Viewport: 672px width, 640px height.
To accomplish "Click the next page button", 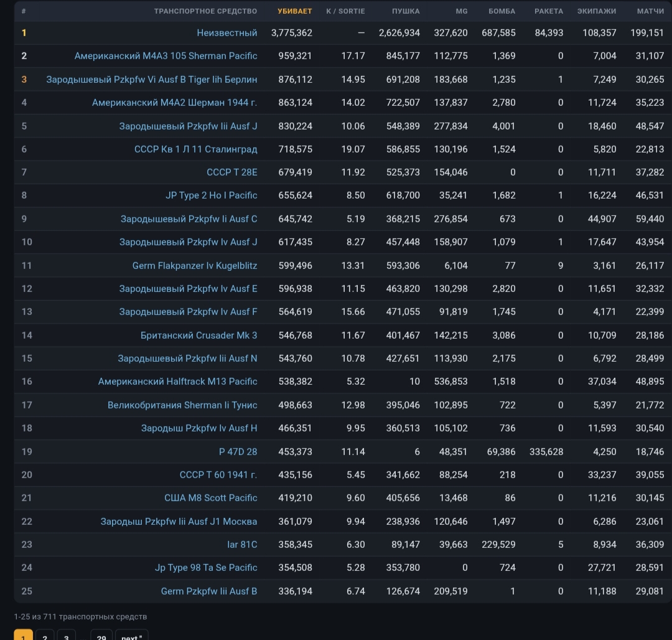I will (131, 636).
